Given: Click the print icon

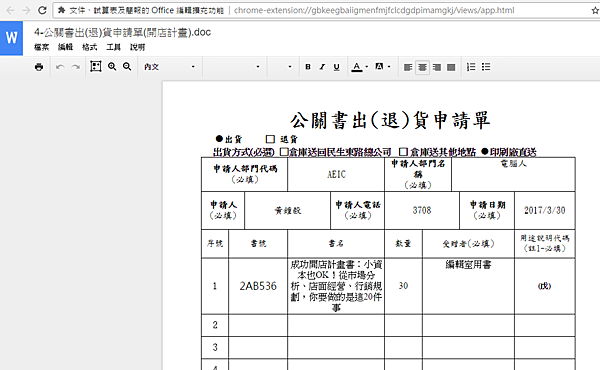Looking at the screenshot, I should click(x=39, y=67).
